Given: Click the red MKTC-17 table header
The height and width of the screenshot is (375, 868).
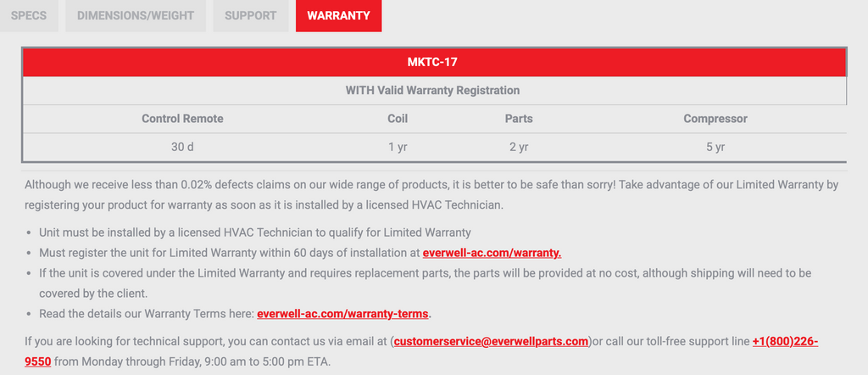Looking at the screenshot, I should 433,62.
